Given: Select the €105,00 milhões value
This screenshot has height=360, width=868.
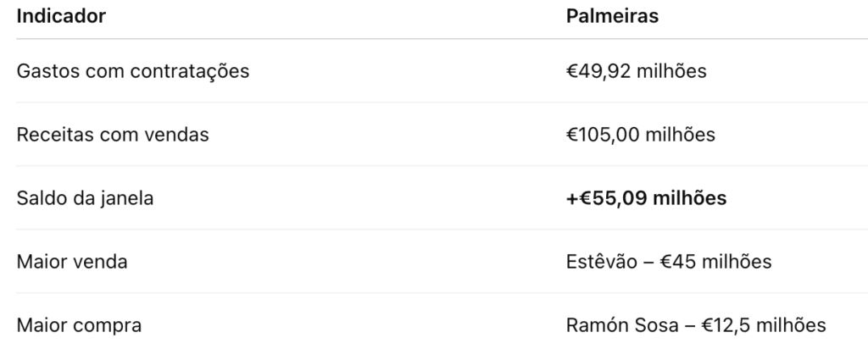Looking at the screenshot, I should coord(641,135).
